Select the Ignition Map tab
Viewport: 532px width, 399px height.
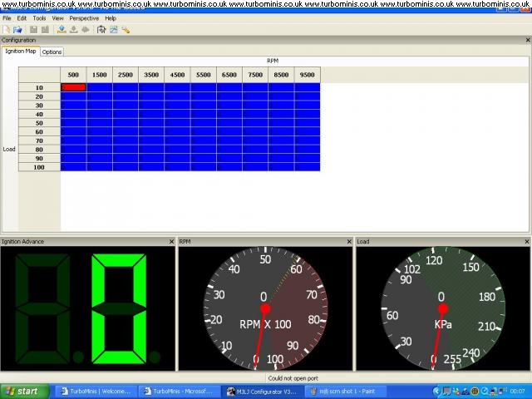[21, 52]
